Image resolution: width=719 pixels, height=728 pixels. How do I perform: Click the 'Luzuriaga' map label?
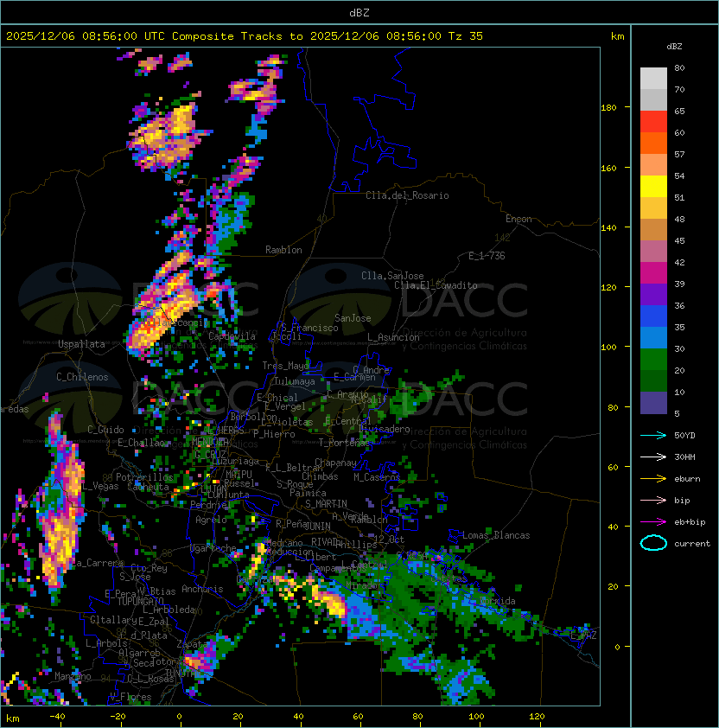click(x=235, y=461)
